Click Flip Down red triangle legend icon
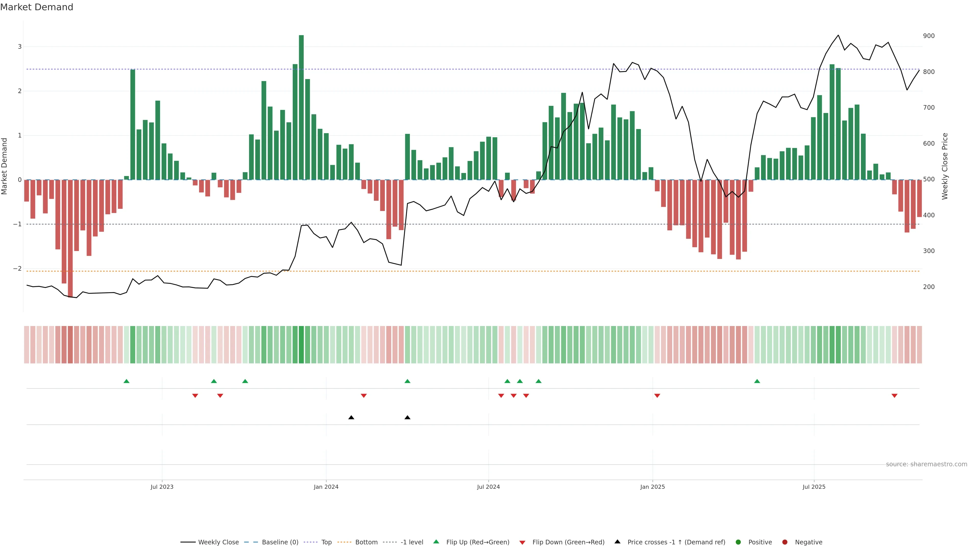Viewport: 980px width, 551px height. pos(522,543)
